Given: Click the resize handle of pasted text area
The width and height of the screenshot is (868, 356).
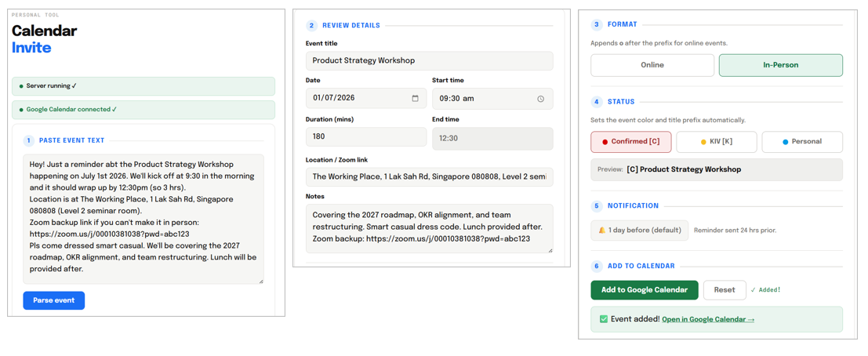Looking at the screenshot, I should click(261, 282).
